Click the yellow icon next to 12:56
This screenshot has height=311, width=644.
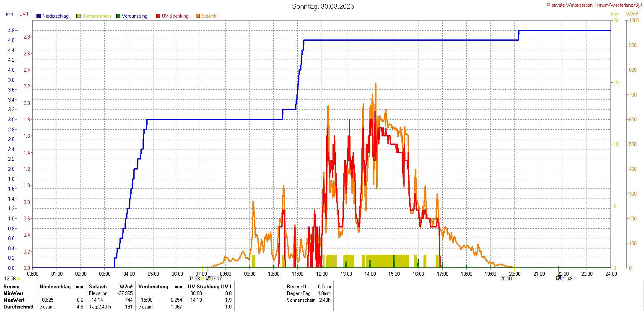tap(18, 278)
